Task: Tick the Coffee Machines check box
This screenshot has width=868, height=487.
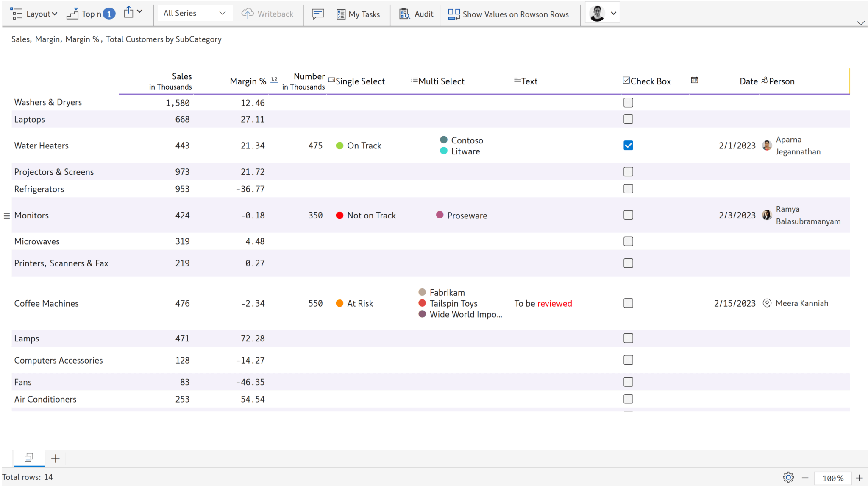Action: click(628, 303)
